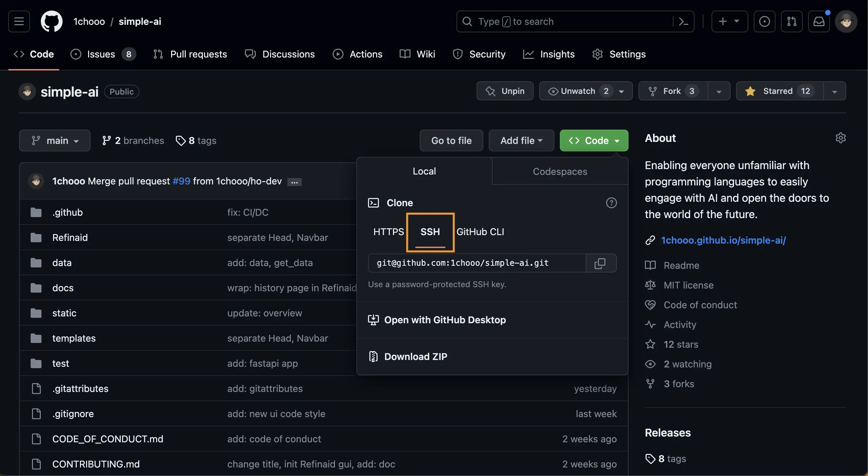Click the .github folder icon
The image size is (868, 476).
click(36, 212)
